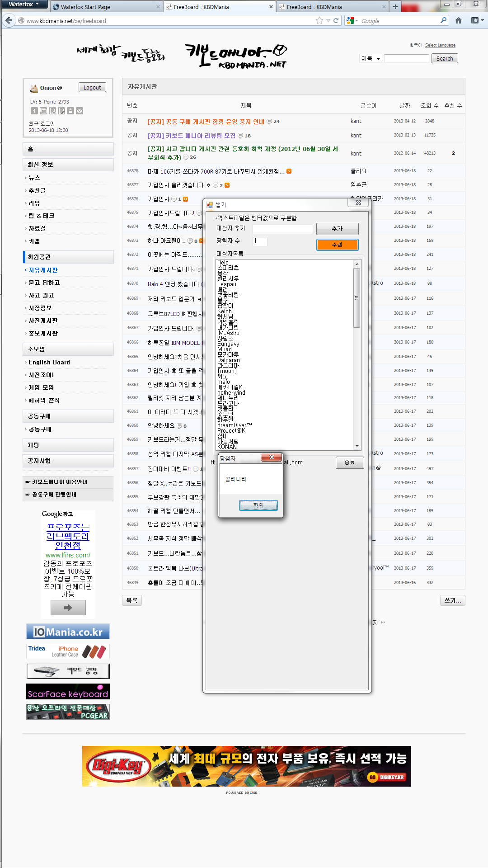The height and width of the screenshot is (868, 488).
Task: Open the saved drafts pencil-document icon
Action: tap(61, 111)
